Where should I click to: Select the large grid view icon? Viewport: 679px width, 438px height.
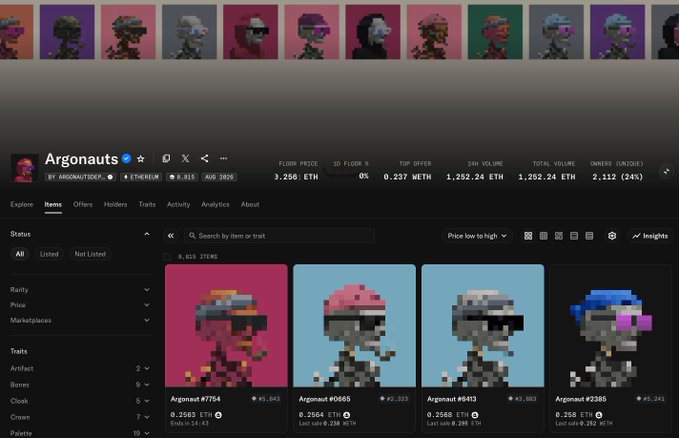click(528, 236)
